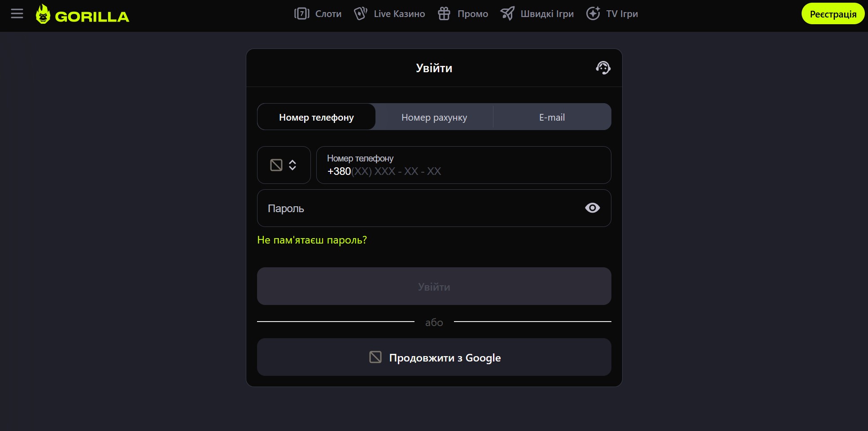Click the Promo gift box icon
Screen dimensions: 868x431
[444, 14]
